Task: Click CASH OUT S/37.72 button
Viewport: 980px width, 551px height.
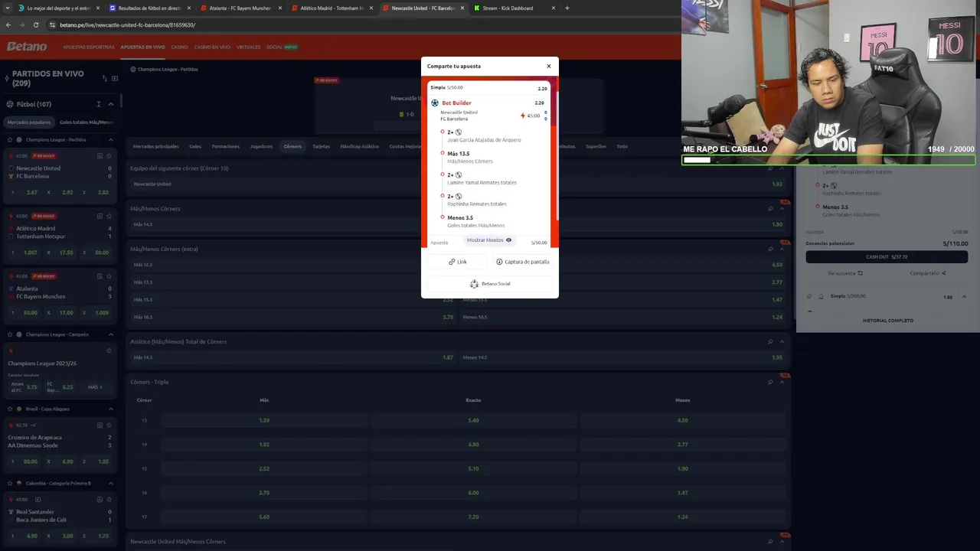Action: pyautogui.click(x=887, y=257)
